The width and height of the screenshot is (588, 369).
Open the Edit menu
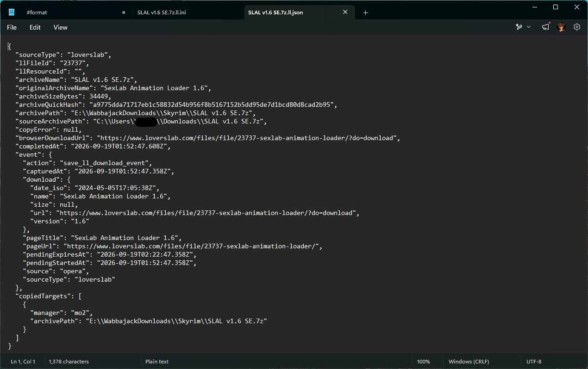(x=35, y=27)
